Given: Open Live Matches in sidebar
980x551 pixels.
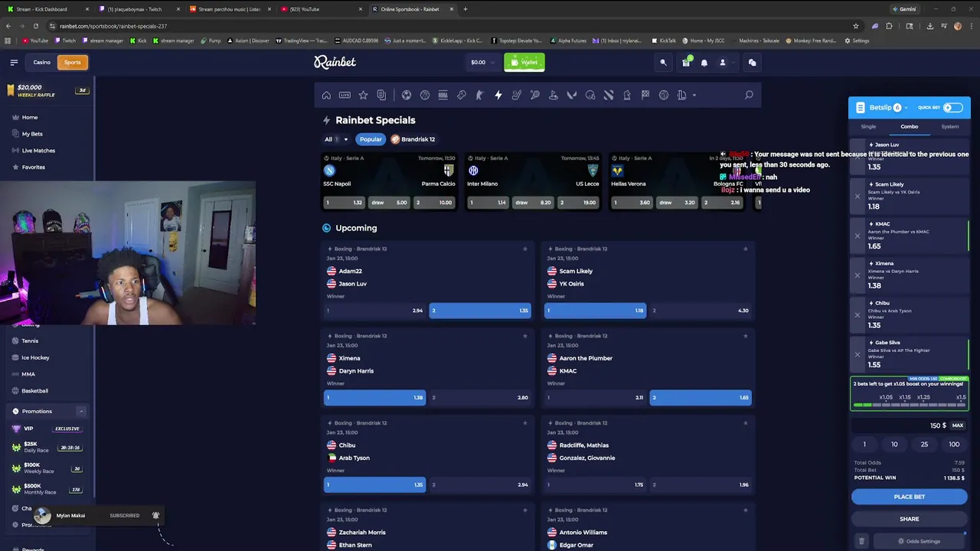Looking at the screenshot, I should (x=38, y=151).
